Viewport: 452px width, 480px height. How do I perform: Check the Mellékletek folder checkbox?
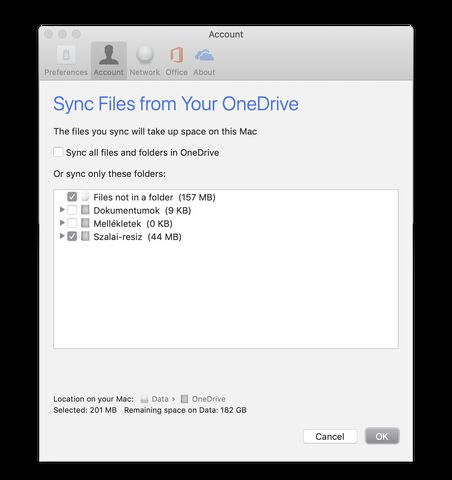click(x=72, y=223)
